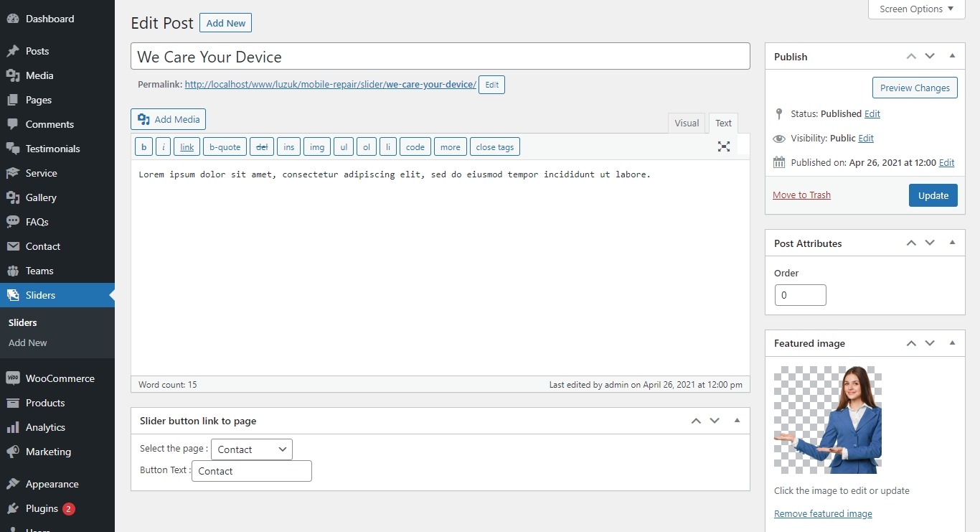Click the Update button
Image resolution: width=980 pixels, height=532 pixels.
933,195
